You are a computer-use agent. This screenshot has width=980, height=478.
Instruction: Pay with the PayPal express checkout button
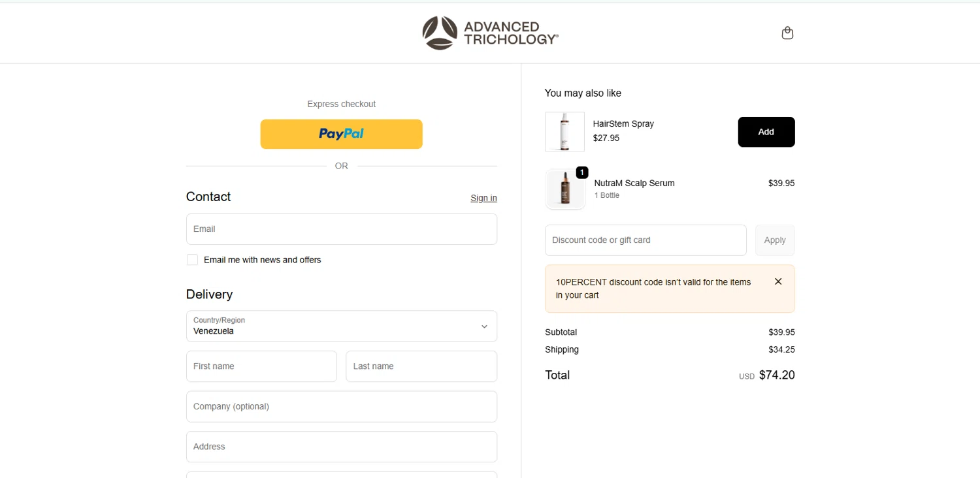click(x=341, y=134)
